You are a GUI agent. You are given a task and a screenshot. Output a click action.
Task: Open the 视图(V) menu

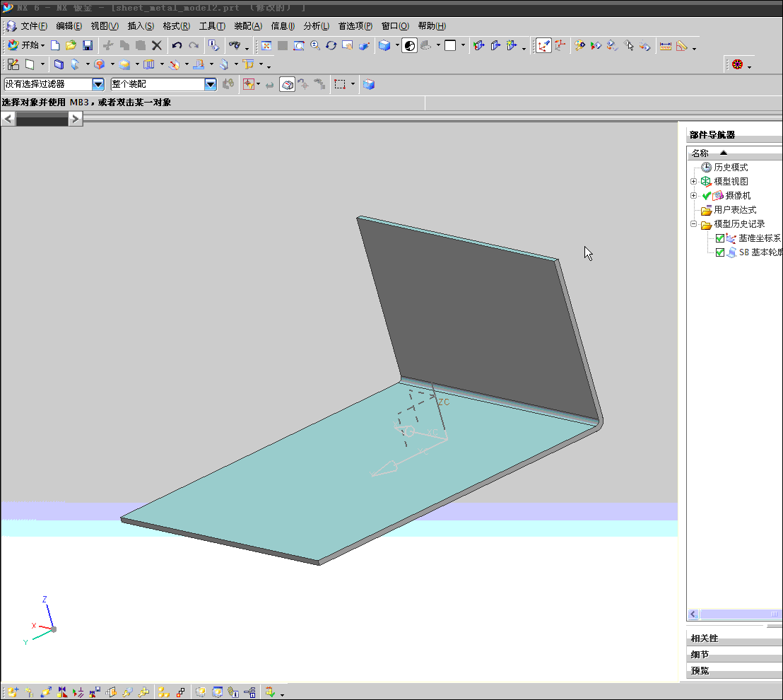pyautogui.click(x=105, y=26)
